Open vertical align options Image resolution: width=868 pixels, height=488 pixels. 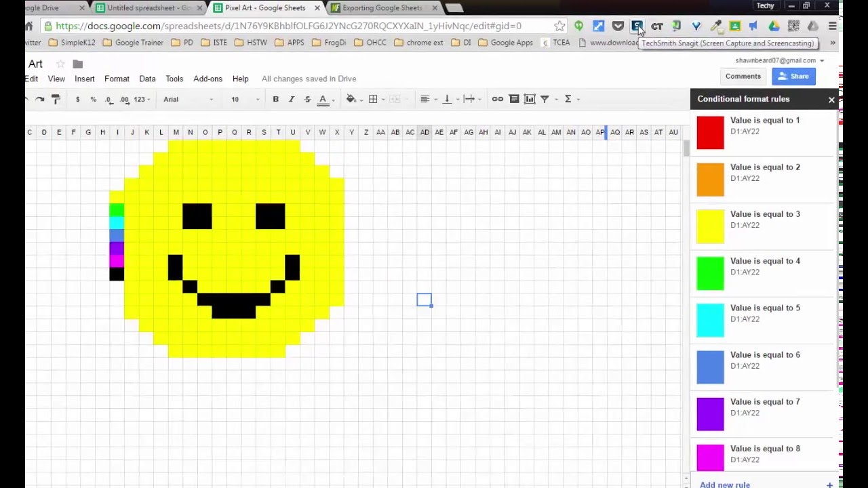coord(447,100)
